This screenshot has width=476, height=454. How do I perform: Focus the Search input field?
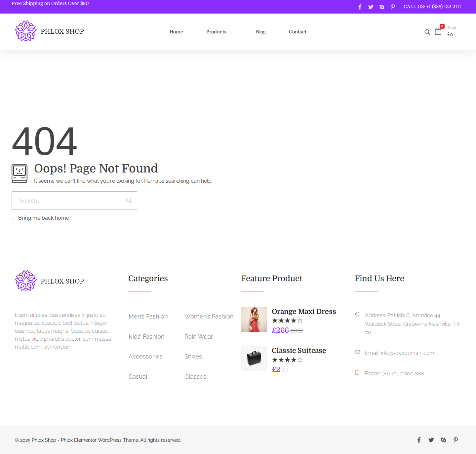point(69,201)
